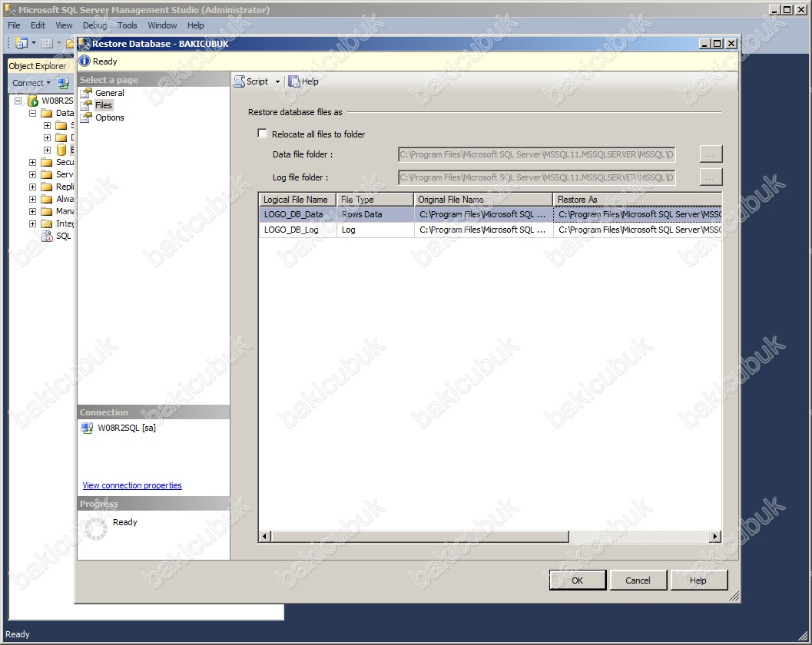The image size is (812, 645).
Task: Click the Security folder icon in tree
Action: point(47,162)
